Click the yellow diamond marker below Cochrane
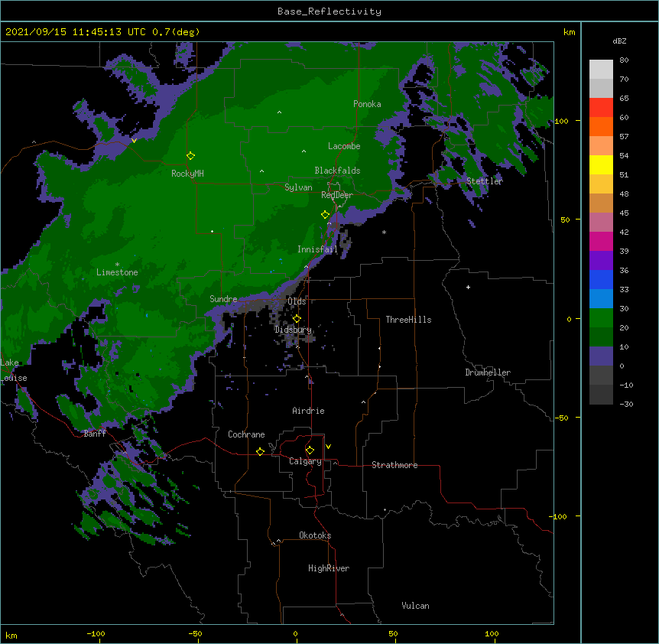The image size is (659, 644). [260, 451]
